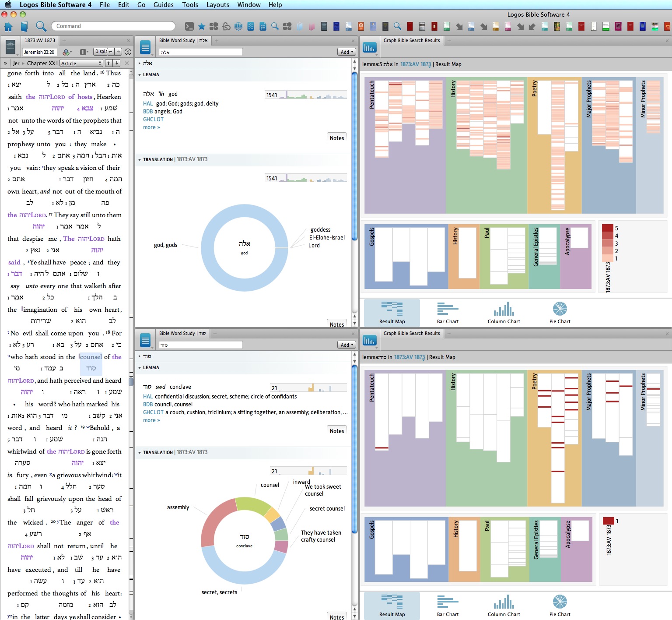The width and height of the screenshot is (672, 620).
Task: Collapse the LEMMA section for סוד
Action: [140, 368]
